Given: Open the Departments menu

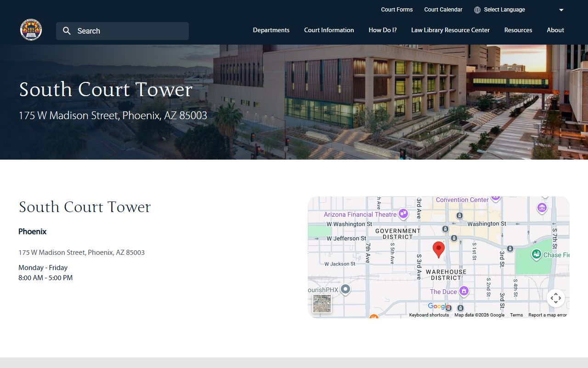Looking at the screenshot, I should [271, 30].
